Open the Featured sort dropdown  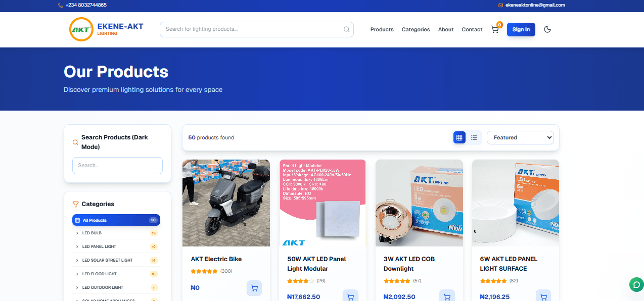520,137
